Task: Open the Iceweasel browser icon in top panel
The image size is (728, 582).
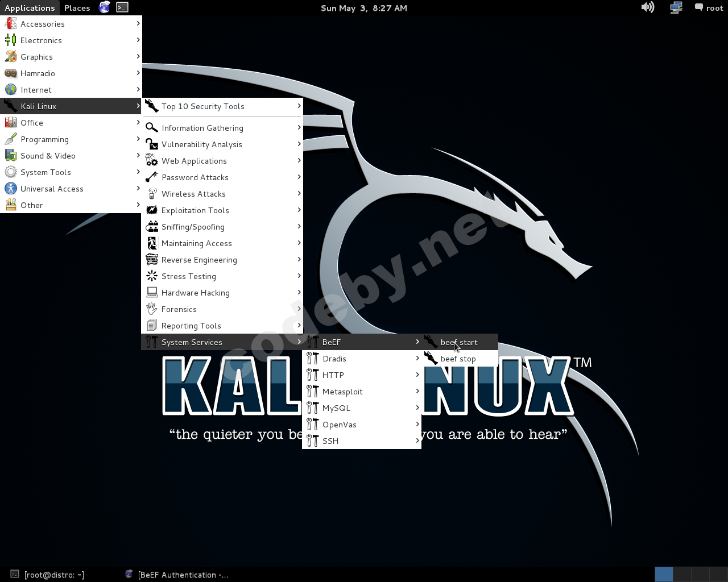Action: (105, 7)
